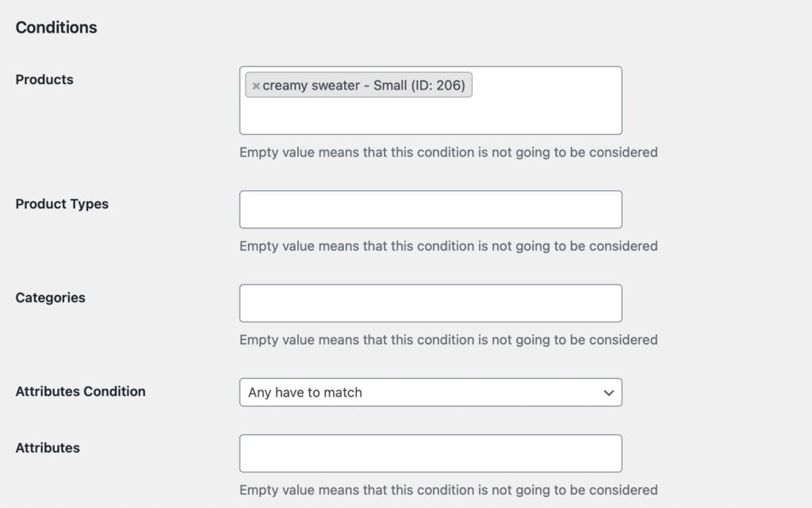Click the Conditions section heading

pos(56,28)
